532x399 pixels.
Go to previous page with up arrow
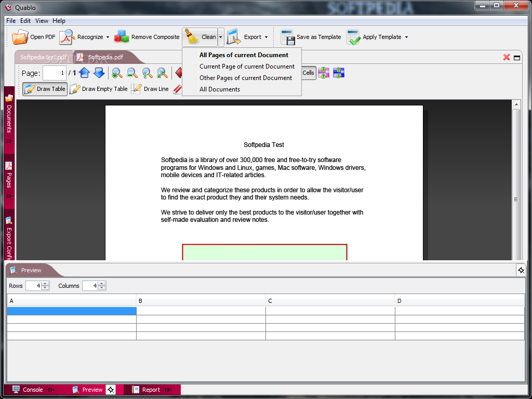tap(85, 73)
